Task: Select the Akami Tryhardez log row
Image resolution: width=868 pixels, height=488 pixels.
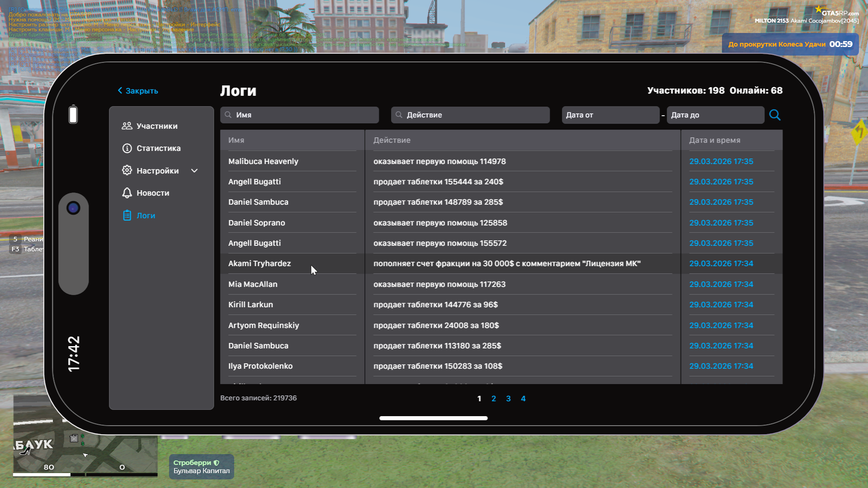Action: tap(259, 263)
